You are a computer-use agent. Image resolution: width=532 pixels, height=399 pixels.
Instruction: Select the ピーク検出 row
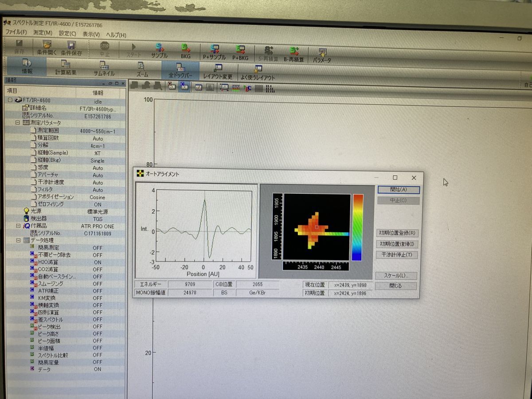click(66, 326)
